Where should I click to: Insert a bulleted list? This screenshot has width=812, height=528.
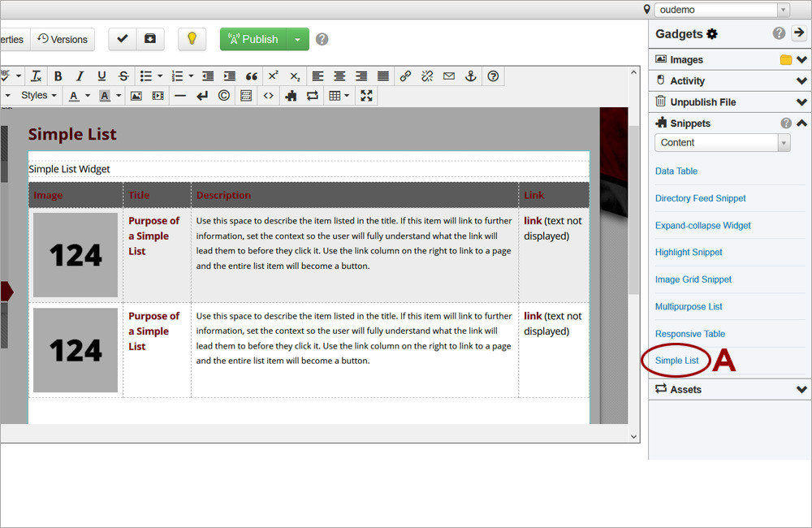pyautogui.click(x=146, y=76)
